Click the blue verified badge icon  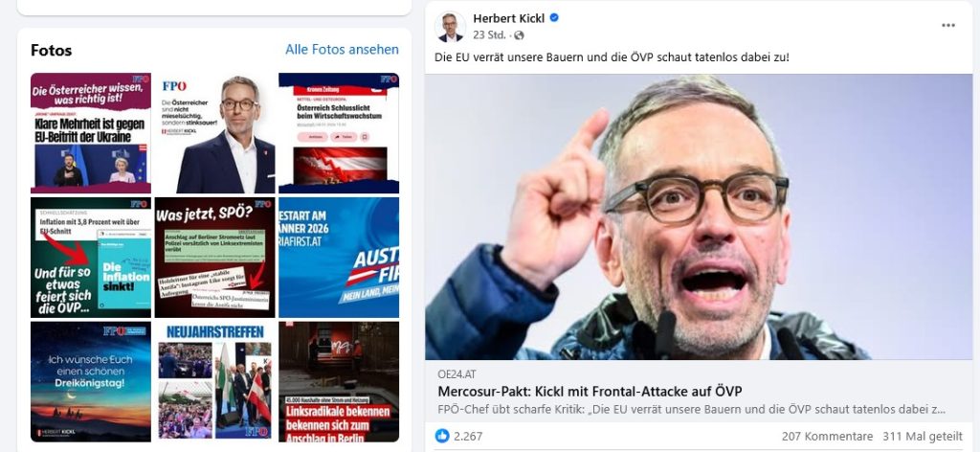[x=554, y=18]
